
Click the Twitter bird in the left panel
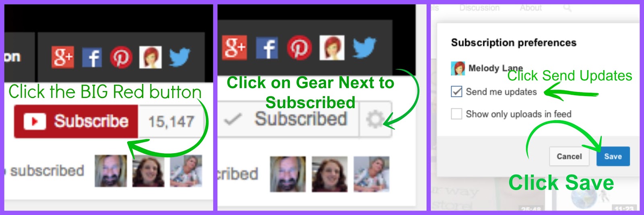180,57
